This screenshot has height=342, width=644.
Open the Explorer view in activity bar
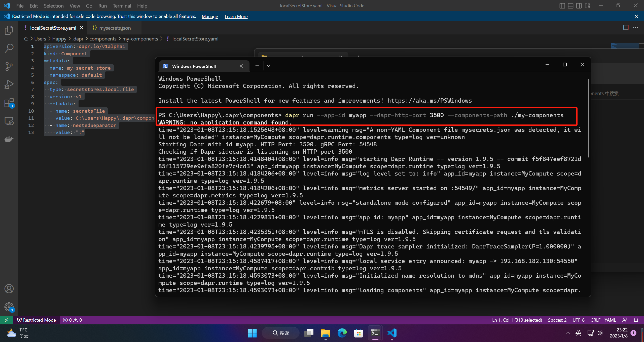coord(9,30)
